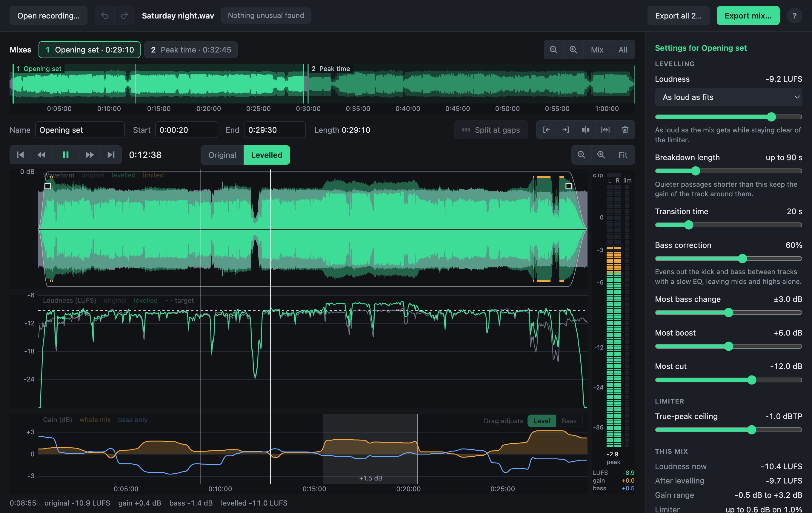Image resolution: width=812 pixels, height=513 pixels.
Task: Set drag adjusts to Level
Action: [x=542, y=421]
